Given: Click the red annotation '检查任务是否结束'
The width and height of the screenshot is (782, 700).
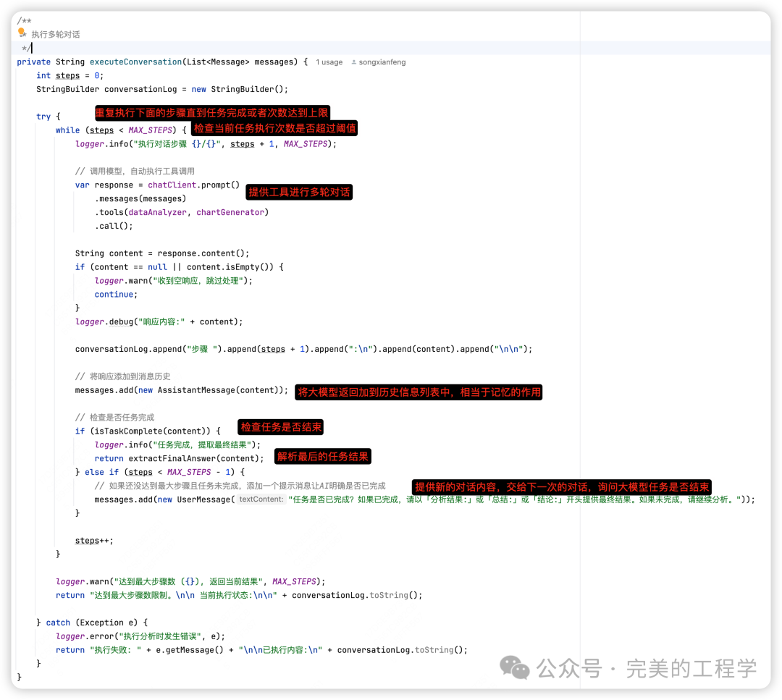Looking at the screenshot, I should coord(282,427).
